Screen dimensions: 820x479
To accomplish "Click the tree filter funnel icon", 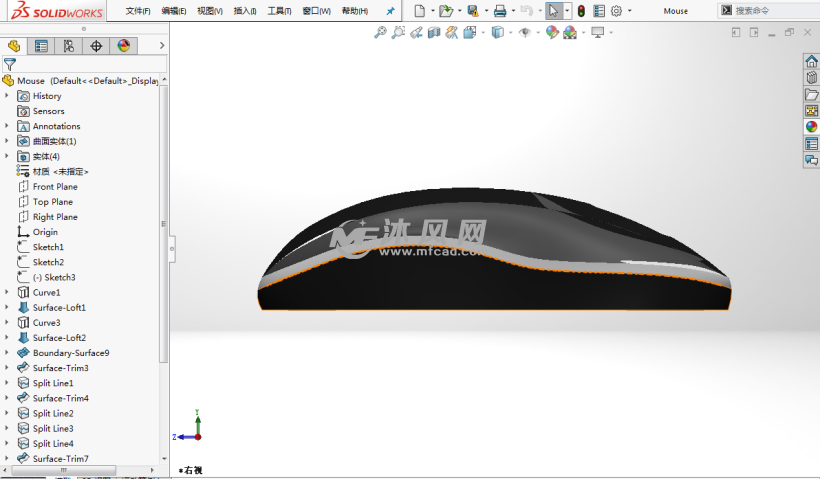I will [x=9, y=64].
